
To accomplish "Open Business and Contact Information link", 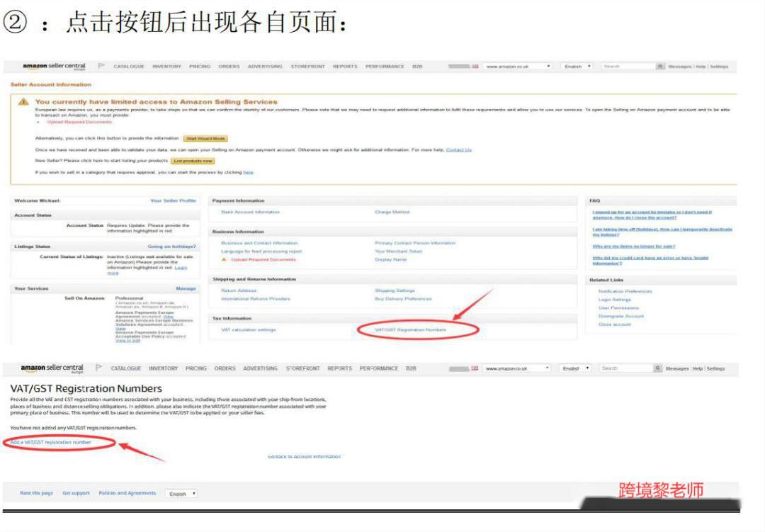I will click(x=259, y=243).
